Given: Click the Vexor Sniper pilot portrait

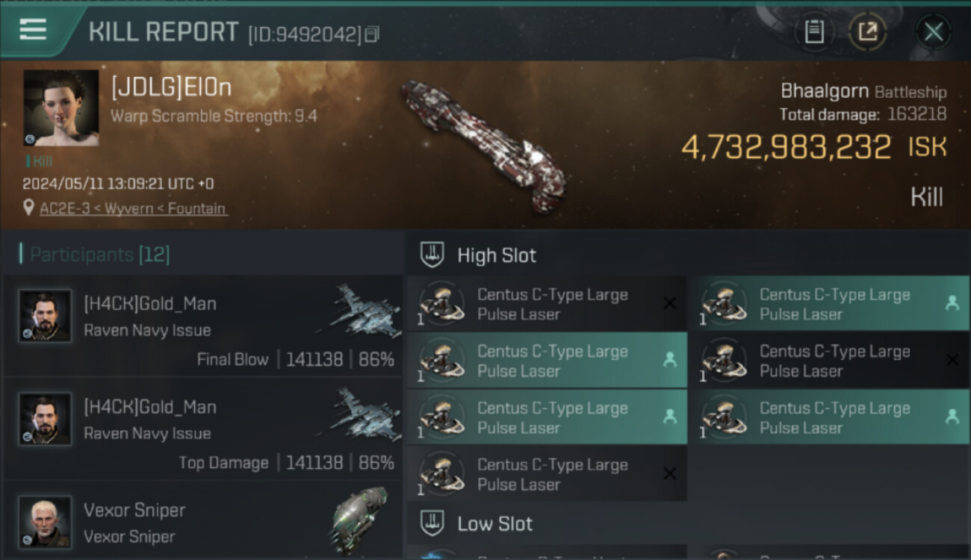Looking at the screenshot, I should click(x=45, y=522).
